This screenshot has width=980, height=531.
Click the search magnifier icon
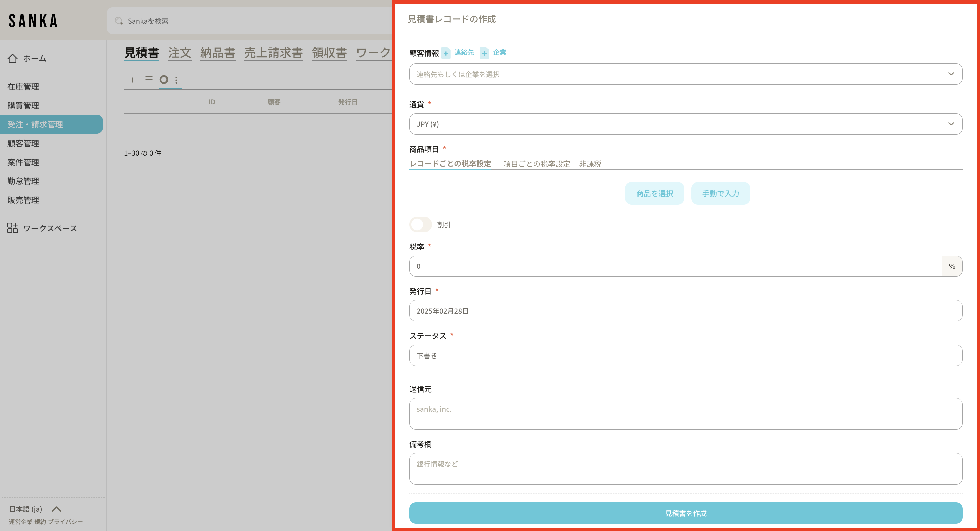click(x=119, y=21)
